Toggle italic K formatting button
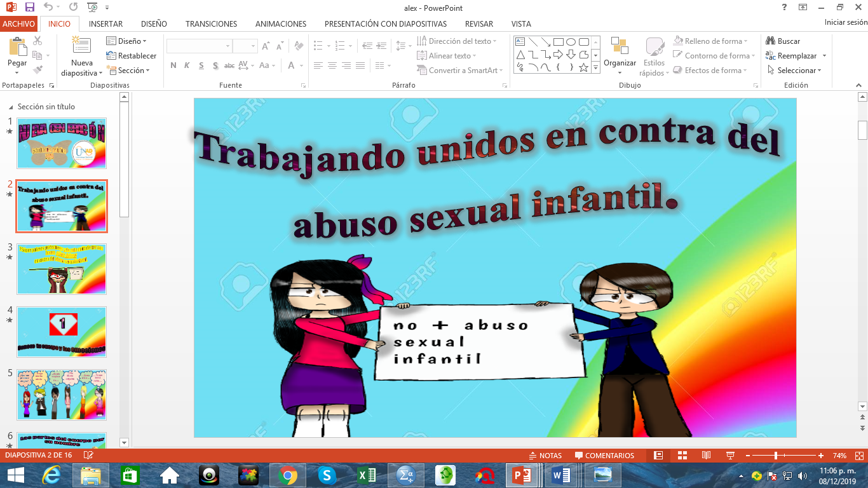This screenshot has height=488, width=868. click(187, 65)
